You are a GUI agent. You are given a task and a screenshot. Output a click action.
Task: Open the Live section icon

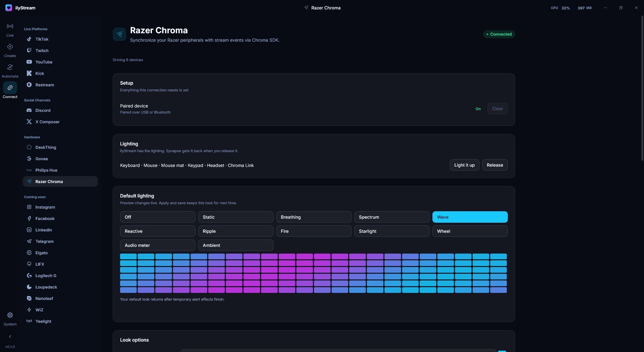tap(10, 26)
